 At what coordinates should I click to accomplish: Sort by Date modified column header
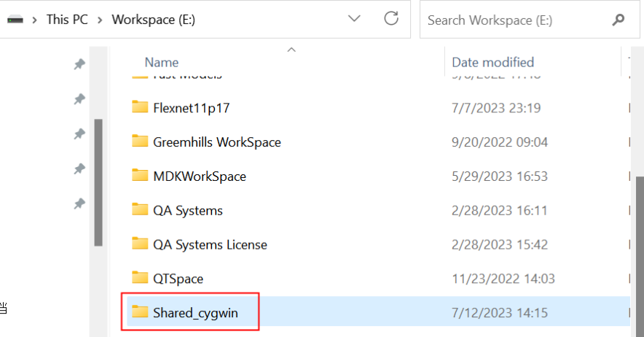tap(492, 62)
